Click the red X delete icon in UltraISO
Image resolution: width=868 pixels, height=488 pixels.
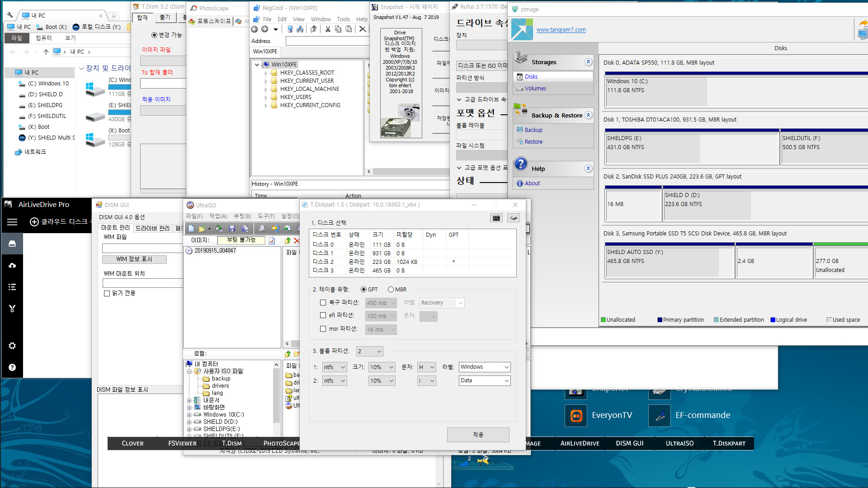tap(297, 241)
